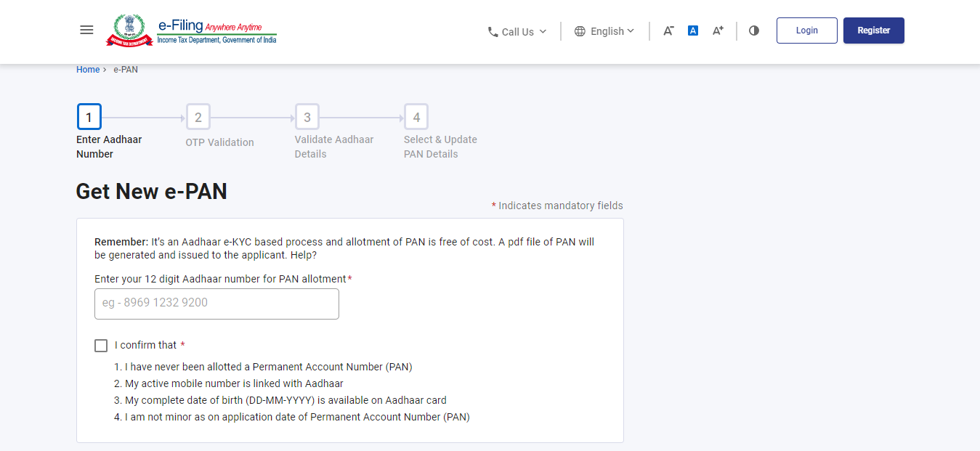980x451 pixels.
Task: Increase text size using the A+ icon
Action: (x=717, y=31)
